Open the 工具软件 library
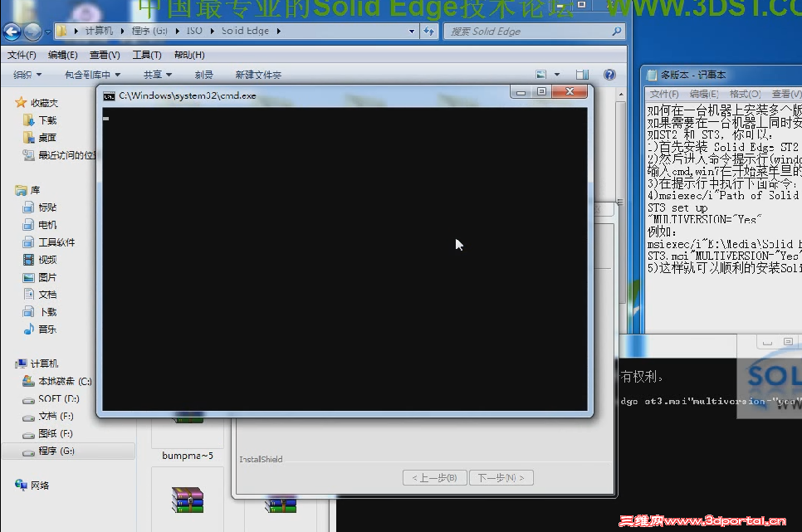 [49, 242]
